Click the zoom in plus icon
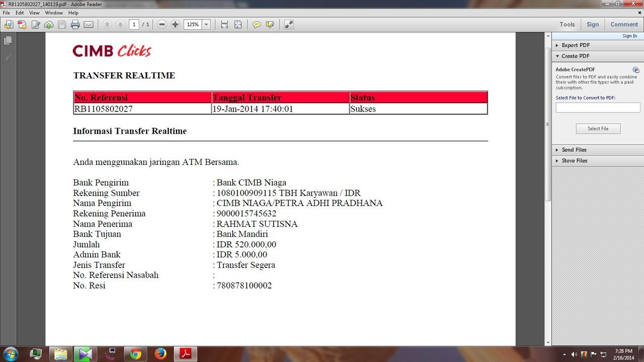644x362 pixels. click(175, 24)
